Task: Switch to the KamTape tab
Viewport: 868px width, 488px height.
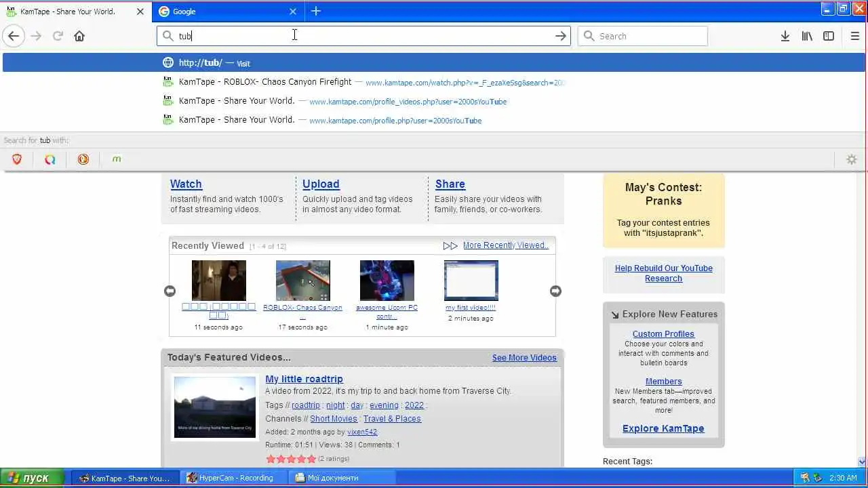Action: tap(75, 12)
